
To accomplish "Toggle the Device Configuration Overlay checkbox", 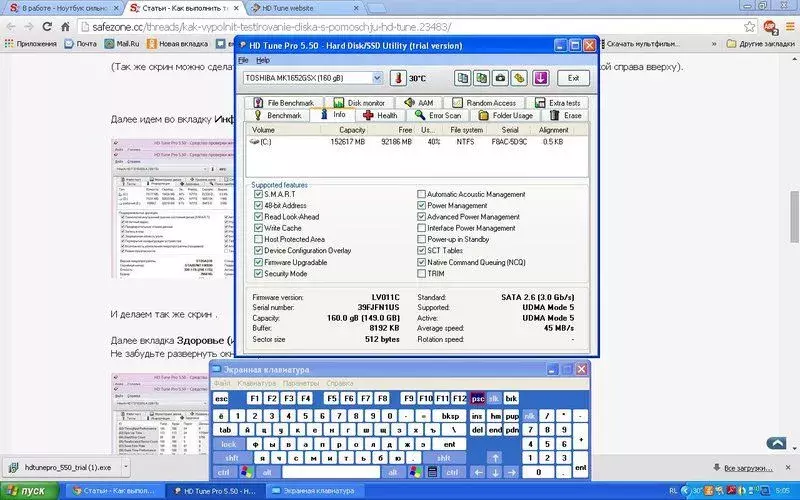I will [x=258, y=251].
